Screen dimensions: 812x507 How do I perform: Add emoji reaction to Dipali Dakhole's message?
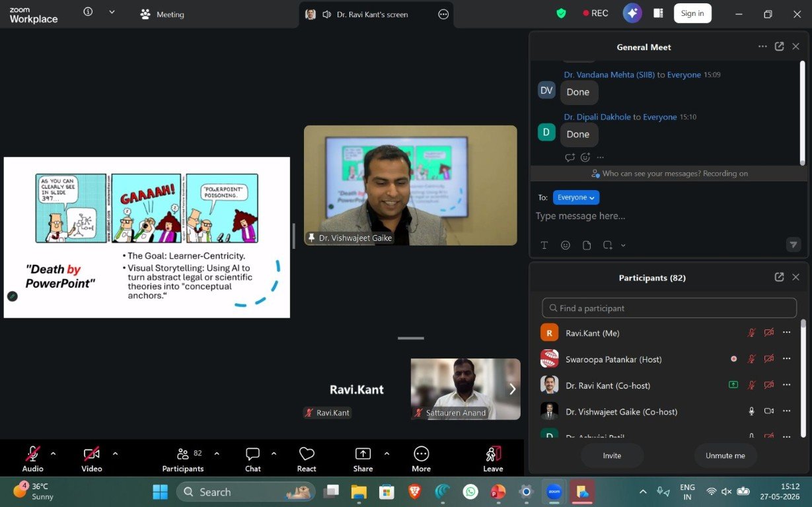pos(585,157)
